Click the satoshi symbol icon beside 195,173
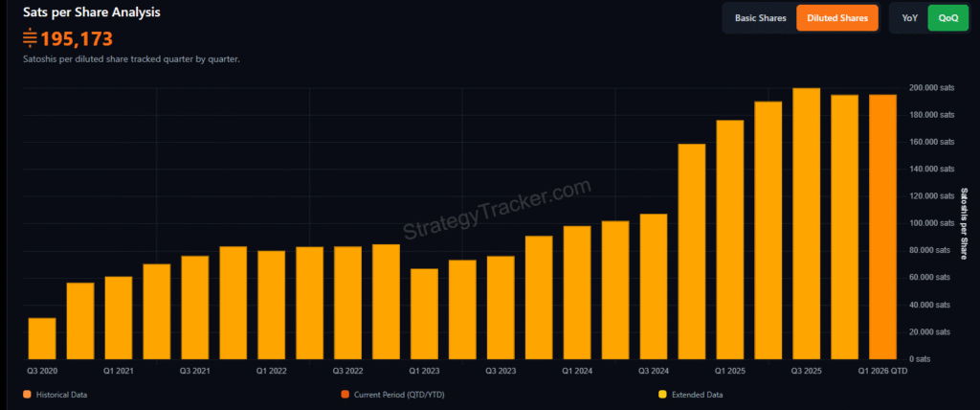This screenshot has height=410, width=980. point(31,38)
